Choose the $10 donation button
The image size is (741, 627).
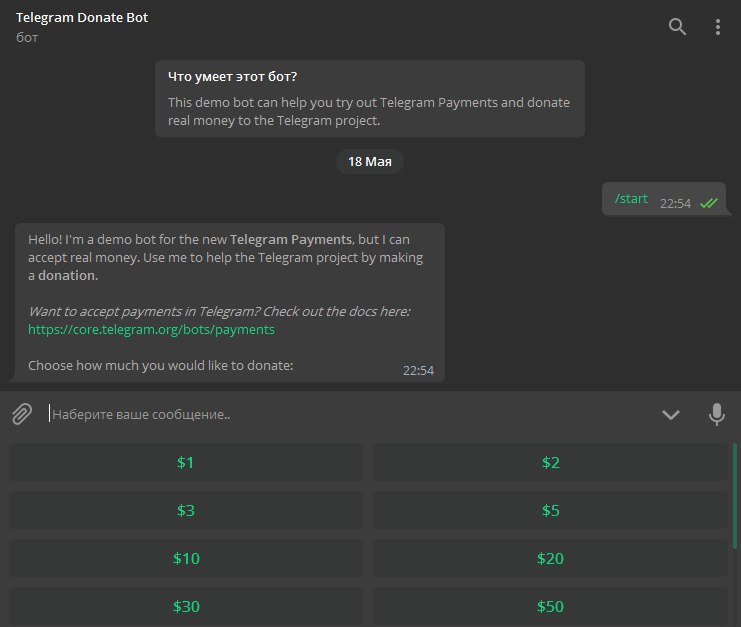(186, 558)
